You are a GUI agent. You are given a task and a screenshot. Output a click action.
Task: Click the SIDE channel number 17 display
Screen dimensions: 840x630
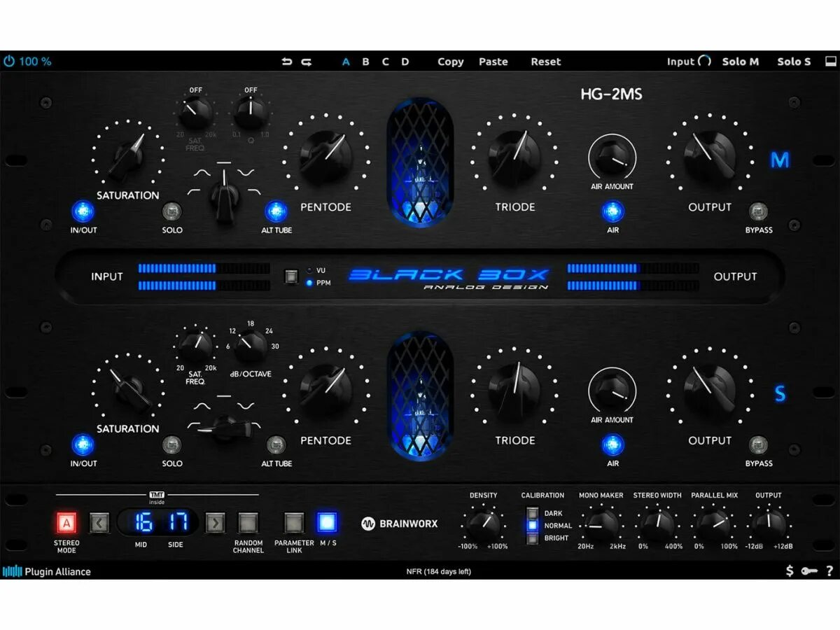178,522
